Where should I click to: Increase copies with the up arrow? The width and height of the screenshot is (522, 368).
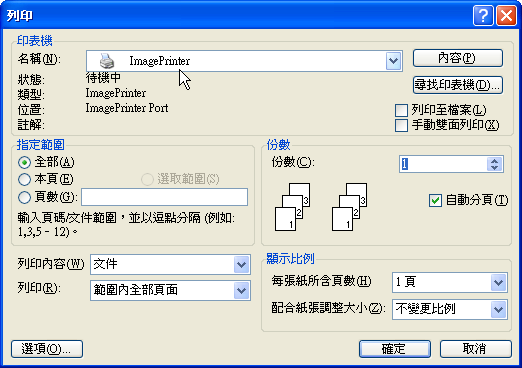pos(495,161)
